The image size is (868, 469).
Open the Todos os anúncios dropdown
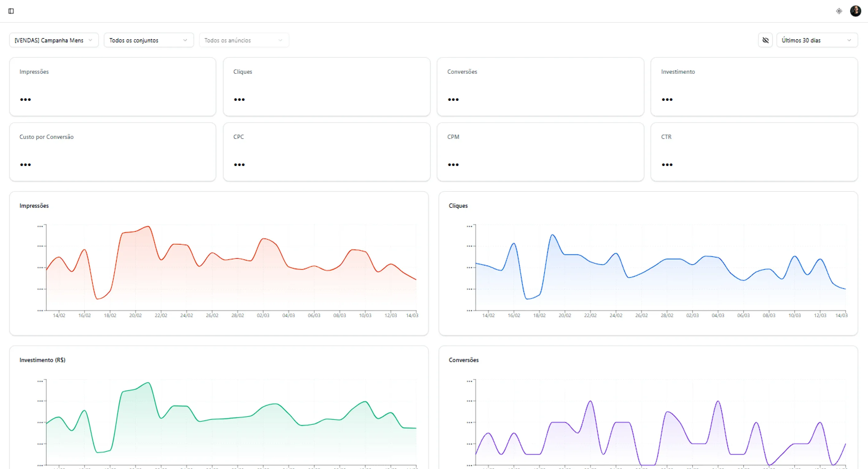pos(244,40)
